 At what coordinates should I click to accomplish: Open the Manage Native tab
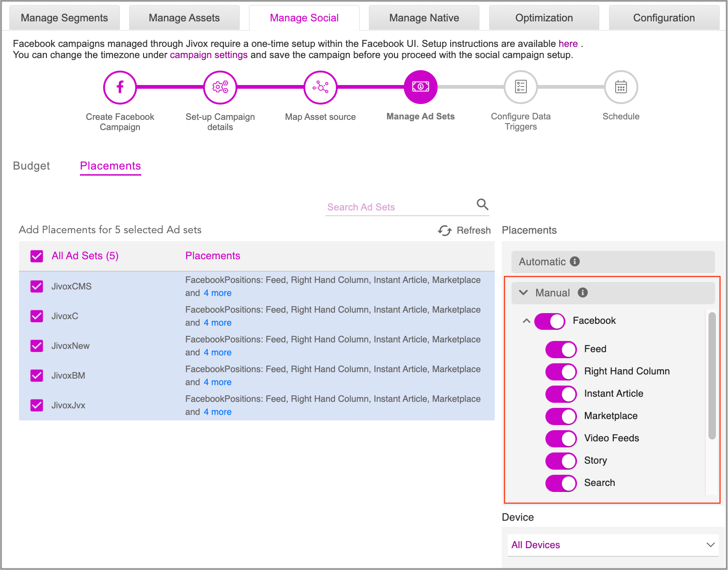[x=424, y=18]
